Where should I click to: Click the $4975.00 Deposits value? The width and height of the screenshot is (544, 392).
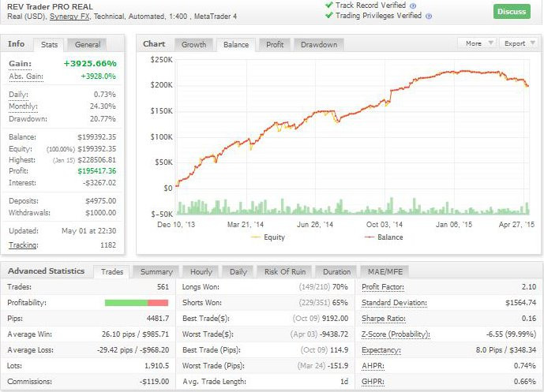point(100,200)
